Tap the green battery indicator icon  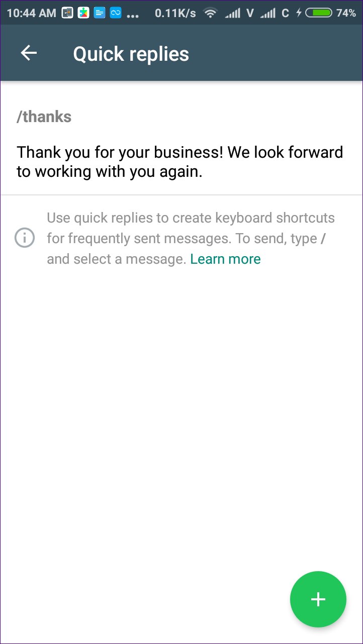(x=319, y=13)
